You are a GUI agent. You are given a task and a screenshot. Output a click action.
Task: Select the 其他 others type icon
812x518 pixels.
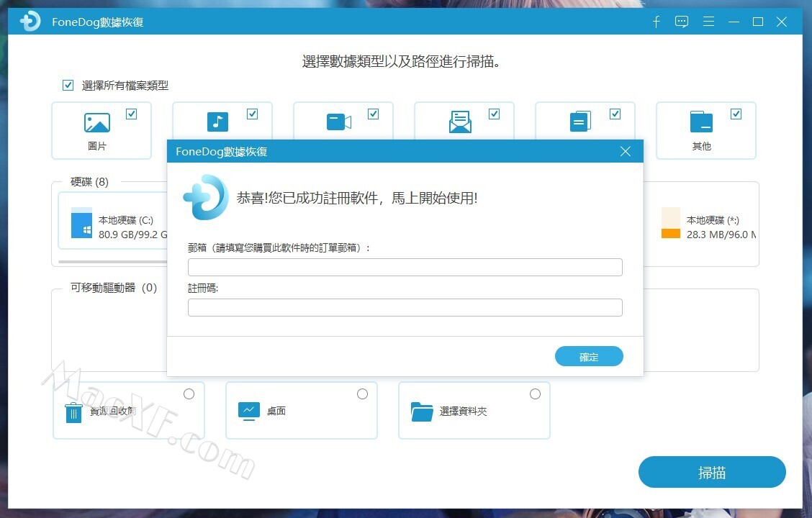(701, 122)
